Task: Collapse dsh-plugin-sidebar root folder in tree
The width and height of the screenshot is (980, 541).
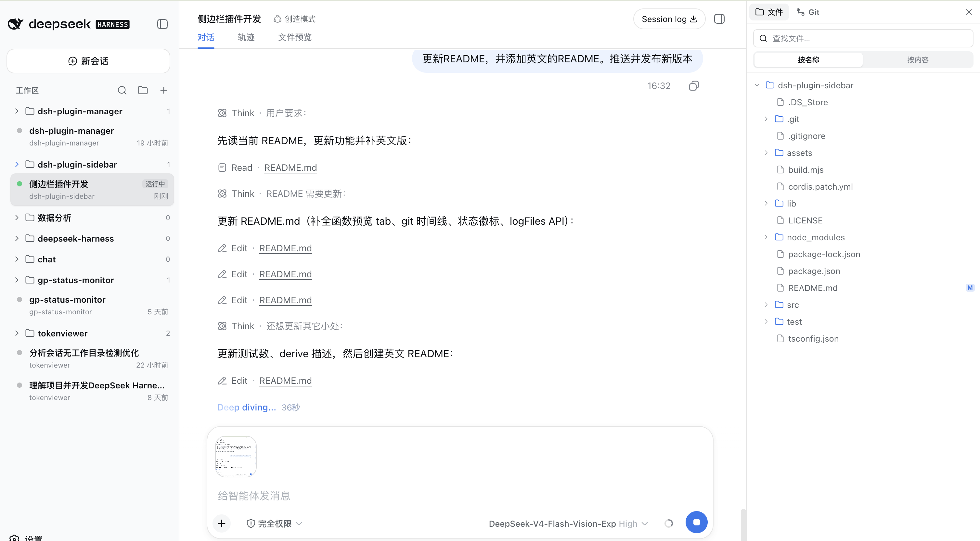Action: point(757,85)
